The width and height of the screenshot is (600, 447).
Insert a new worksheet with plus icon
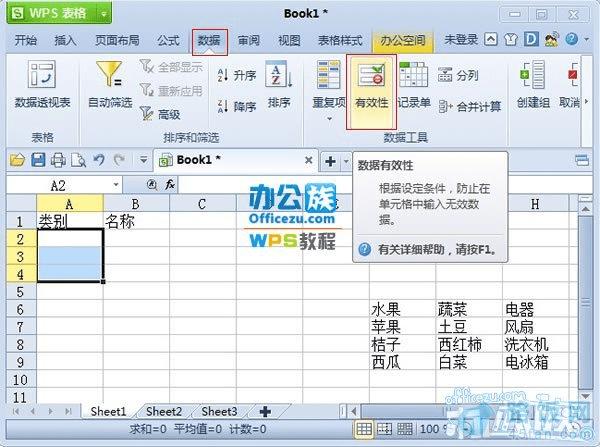click(265, 411)
